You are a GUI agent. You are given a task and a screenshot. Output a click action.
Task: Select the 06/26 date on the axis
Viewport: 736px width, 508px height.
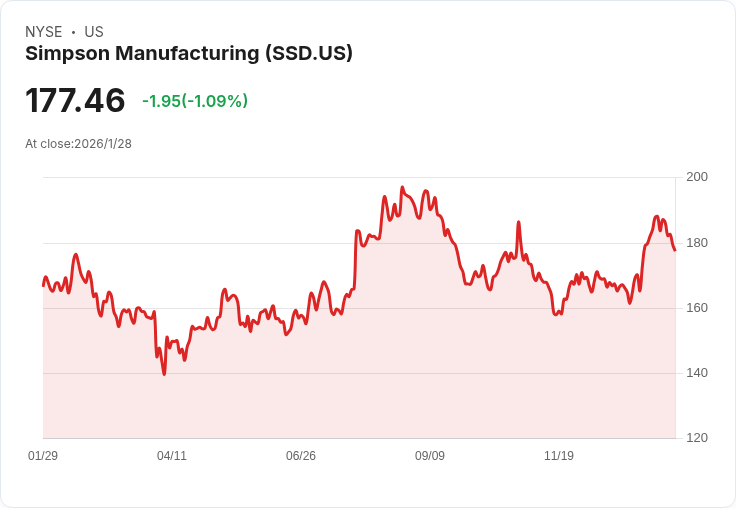[x=301, y=456]
